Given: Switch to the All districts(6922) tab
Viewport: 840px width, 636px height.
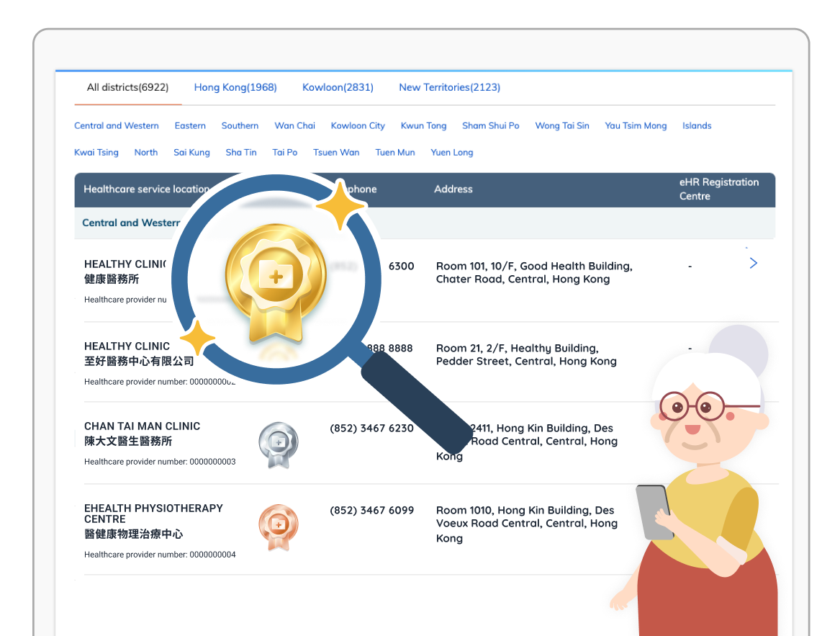Looking at the screenshot, I should point(127,87).
